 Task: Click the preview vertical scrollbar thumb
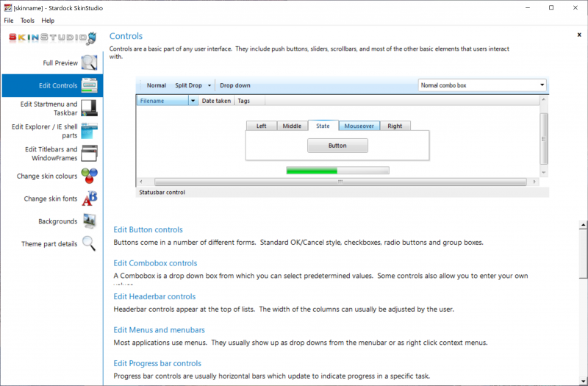[544, 138]
